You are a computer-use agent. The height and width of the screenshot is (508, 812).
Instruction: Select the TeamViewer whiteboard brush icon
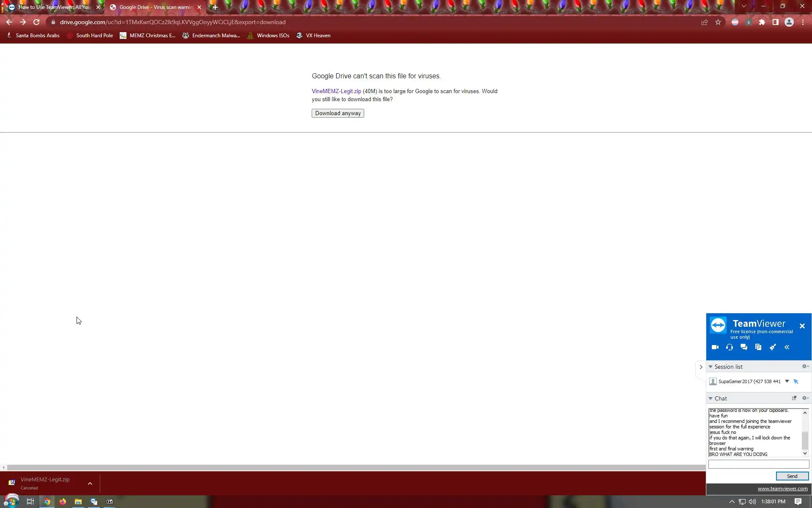tap(773, 347)
